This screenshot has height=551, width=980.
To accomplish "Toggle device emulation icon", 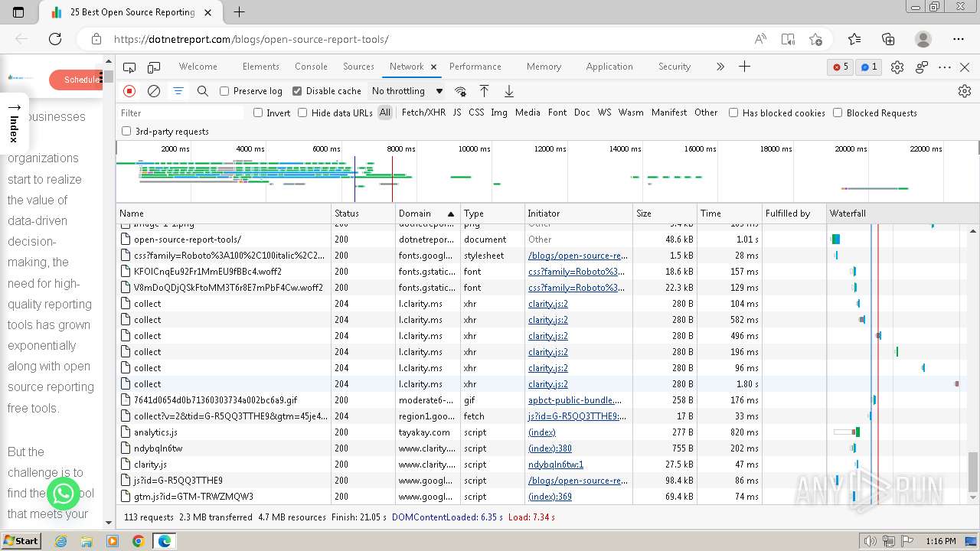I will tap(154, 67).
